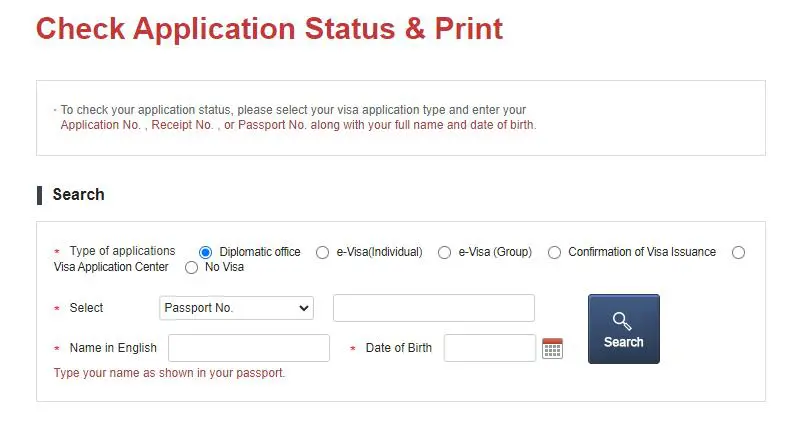Choose the No Visa radio option
The height and width of the screenshot is (423, 800).
click(192, 267)
